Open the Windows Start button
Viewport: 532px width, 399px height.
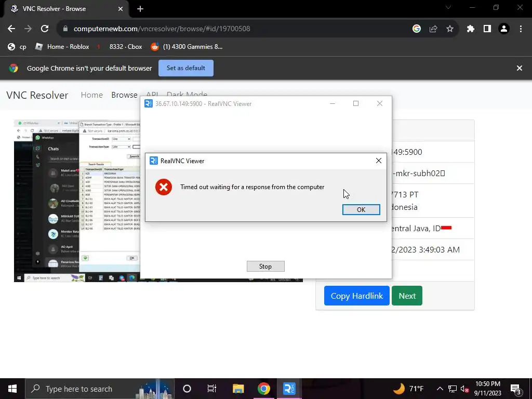[x=12, y=389]
